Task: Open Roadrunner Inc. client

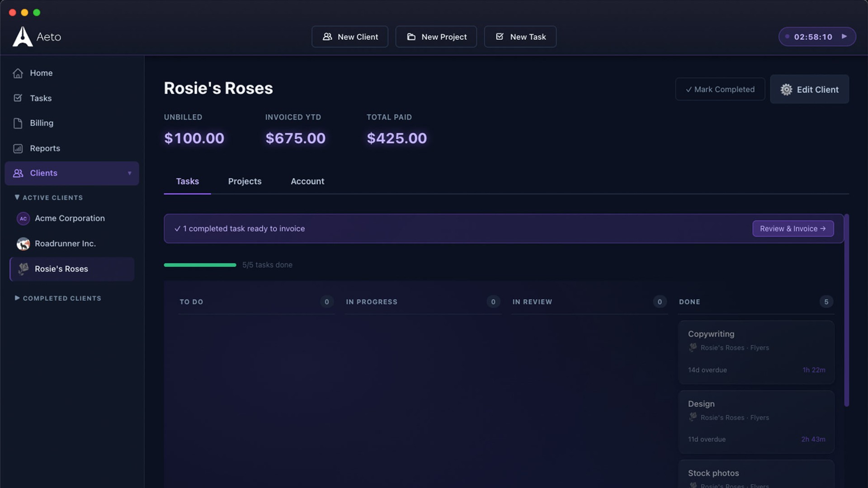Action: 72,244
